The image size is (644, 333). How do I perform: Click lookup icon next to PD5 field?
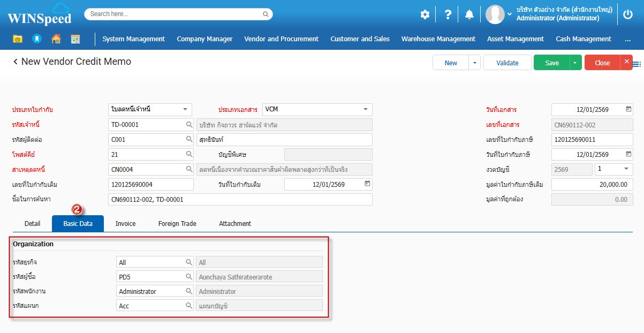click(189, 277)
